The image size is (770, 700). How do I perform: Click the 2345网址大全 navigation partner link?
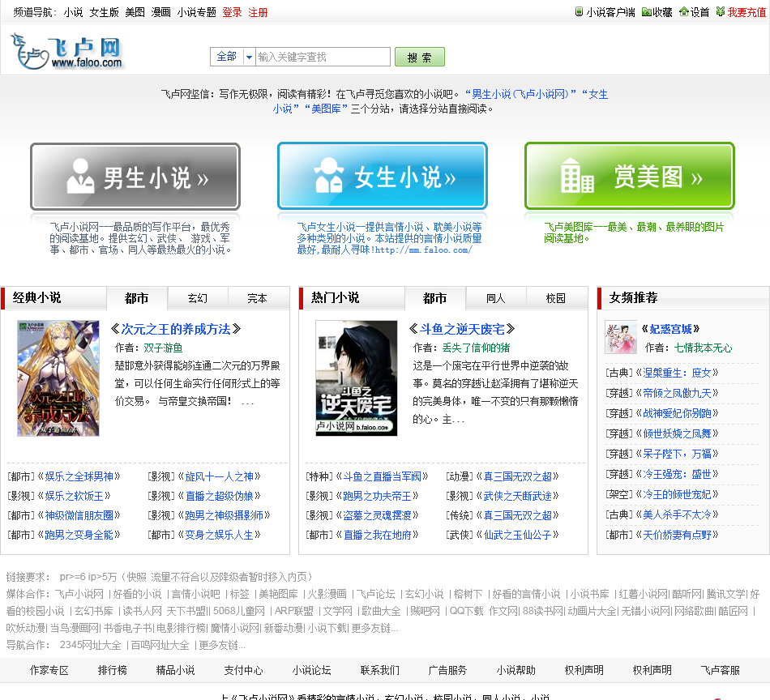(90, 646)
